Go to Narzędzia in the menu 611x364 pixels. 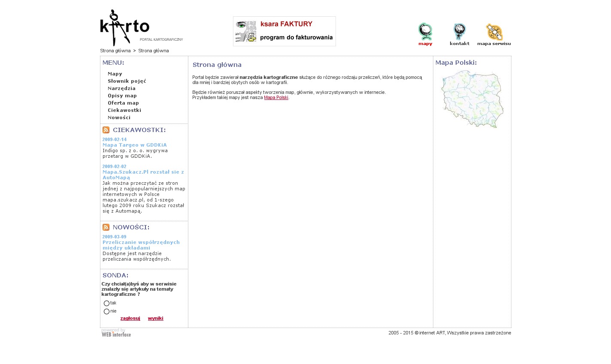tap(121, 88)
